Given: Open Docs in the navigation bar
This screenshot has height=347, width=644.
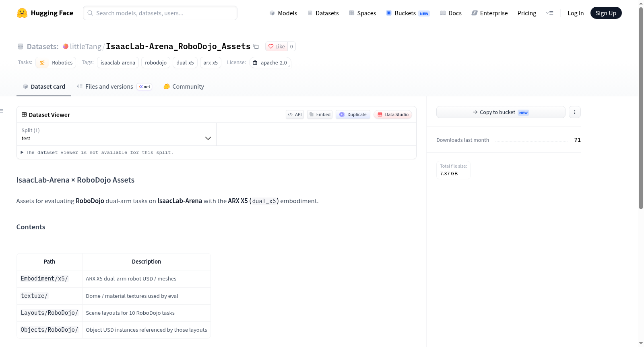Looking at the screenshot, I should [x=450, y=13].
